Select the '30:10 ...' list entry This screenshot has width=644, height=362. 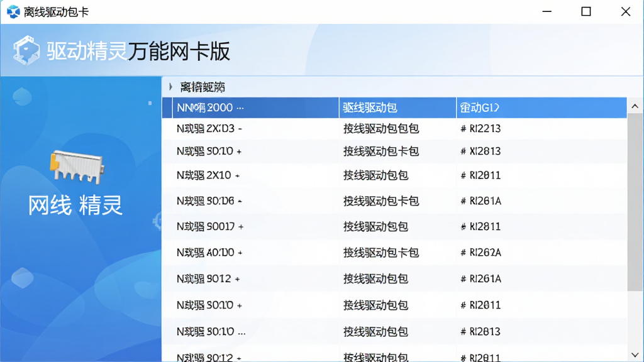211,331
